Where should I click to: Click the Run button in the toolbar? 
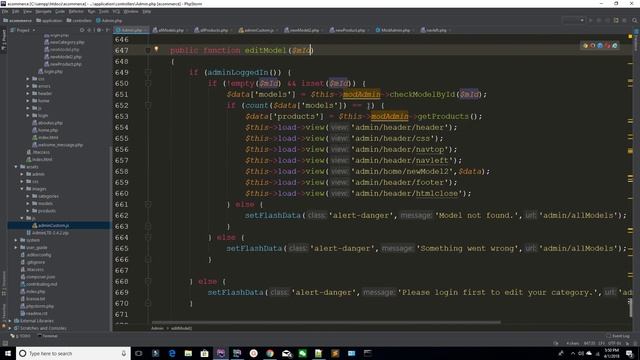click(590, 20)
